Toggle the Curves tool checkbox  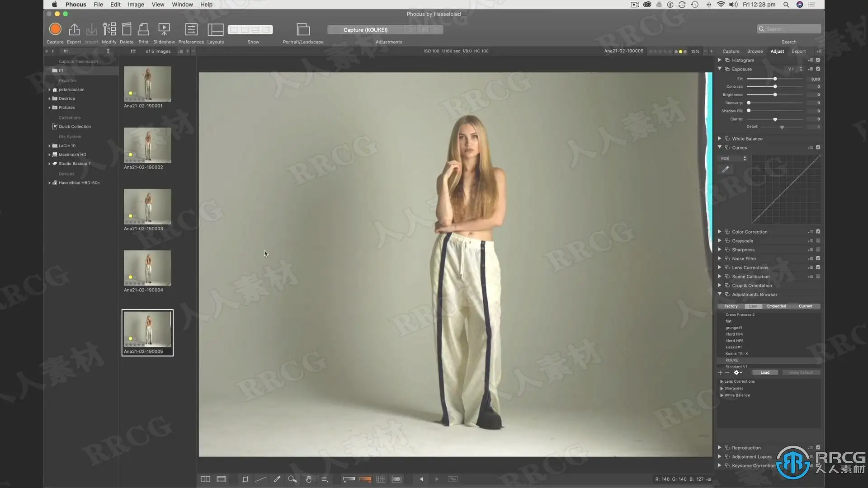click(x=818, y=148)
